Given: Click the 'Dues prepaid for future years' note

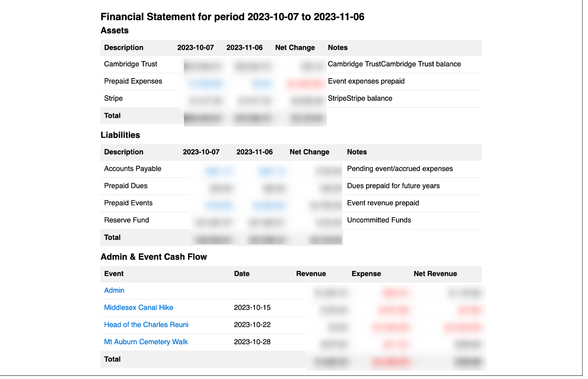Looking at the screenshot, I should click(393, 186).
